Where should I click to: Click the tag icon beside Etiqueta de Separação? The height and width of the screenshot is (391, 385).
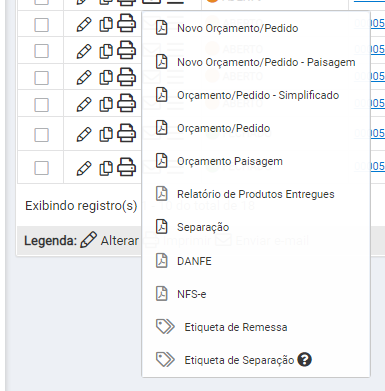pos(165,360)
